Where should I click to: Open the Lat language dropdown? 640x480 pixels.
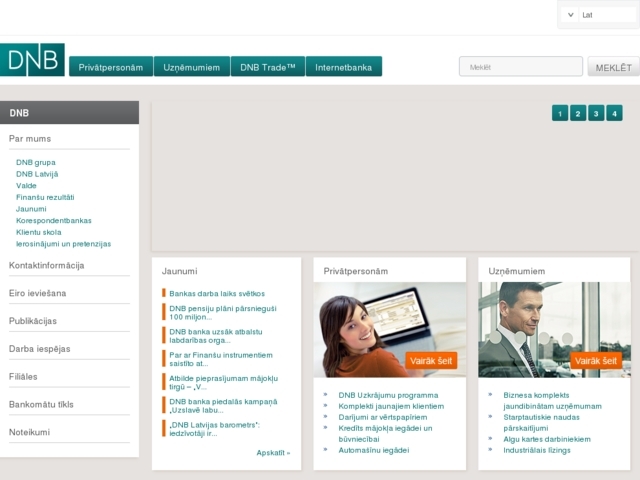[598, 15]
